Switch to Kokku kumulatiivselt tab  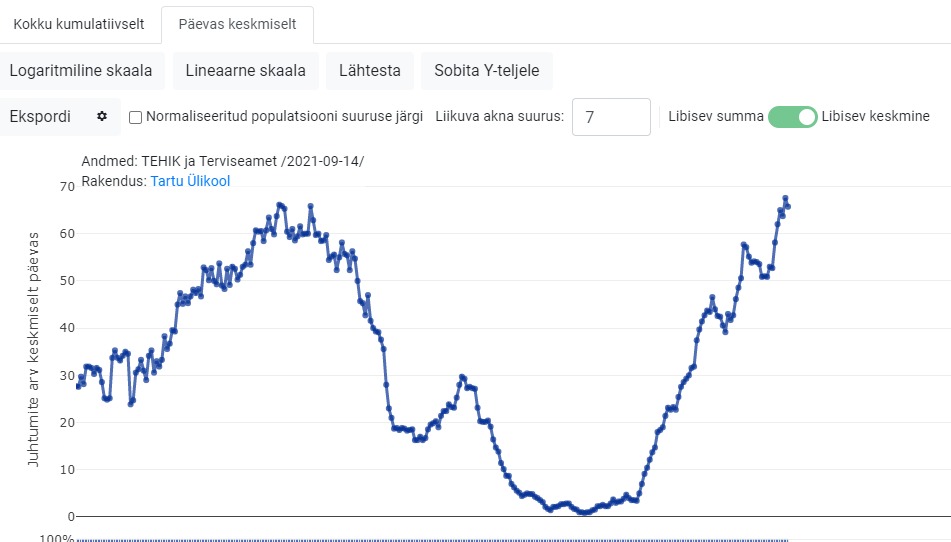pyautogui.click(x=80, y=24)
